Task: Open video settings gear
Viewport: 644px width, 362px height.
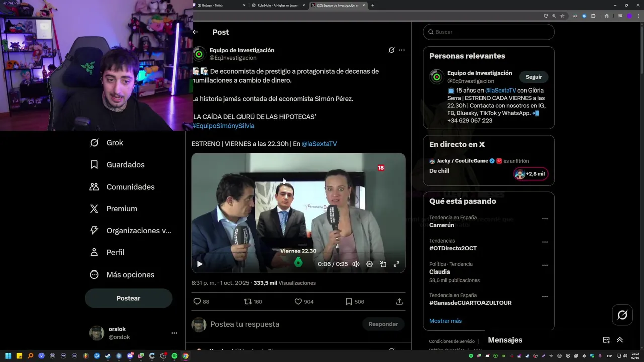Action: (x=369, y=264)
